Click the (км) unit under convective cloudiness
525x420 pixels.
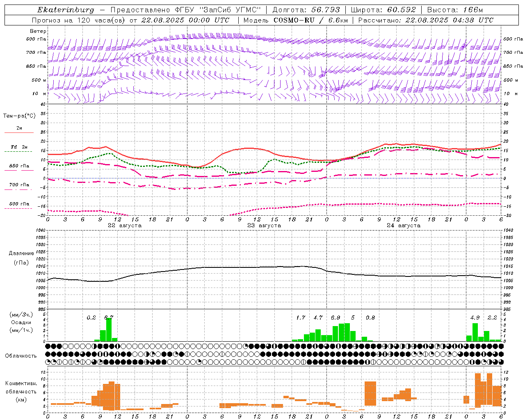[21, 399]
